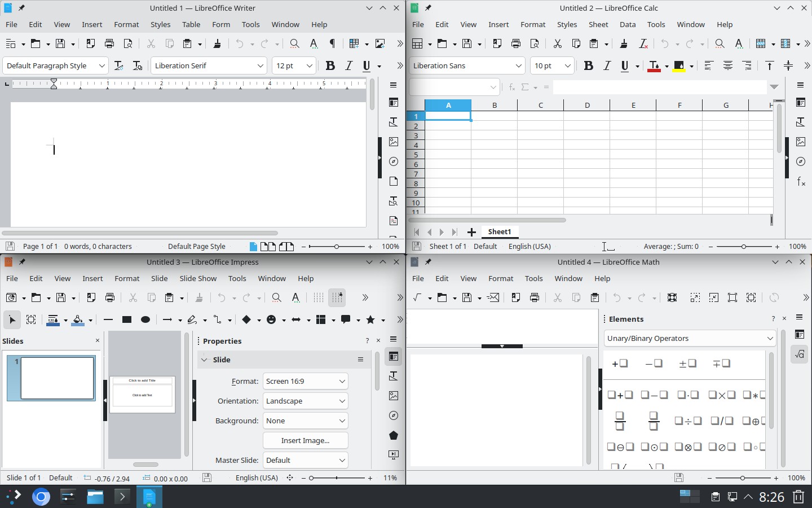The image size is (812, 508).
Task: Select the Ellipse tool in Impress
Action: click(x=145, y=320)
